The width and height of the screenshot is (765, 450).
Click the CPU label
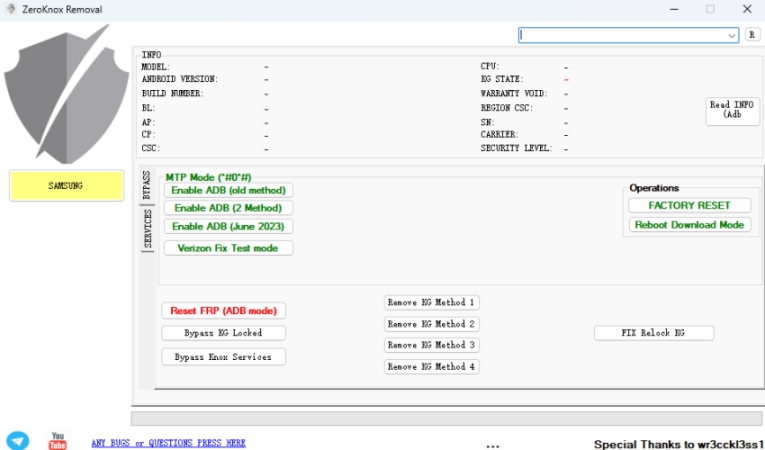[490, 66]
